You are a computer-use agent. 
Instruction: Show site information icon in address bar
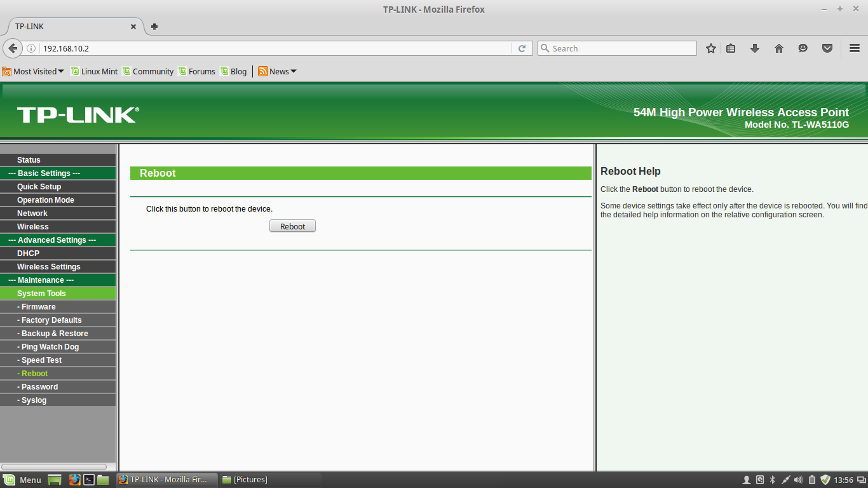31,48
